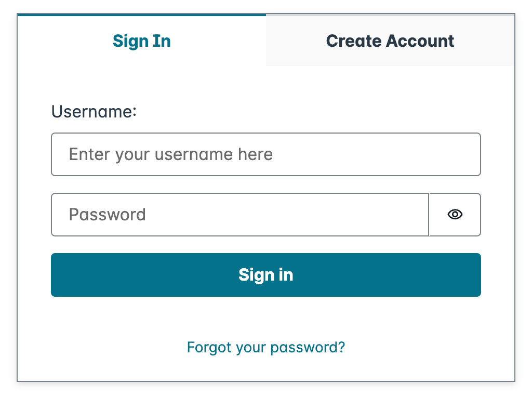The width and height of the screenshot is (532, 396).
Task: Start password recovery via the link
Action: (x=265, y=347)
